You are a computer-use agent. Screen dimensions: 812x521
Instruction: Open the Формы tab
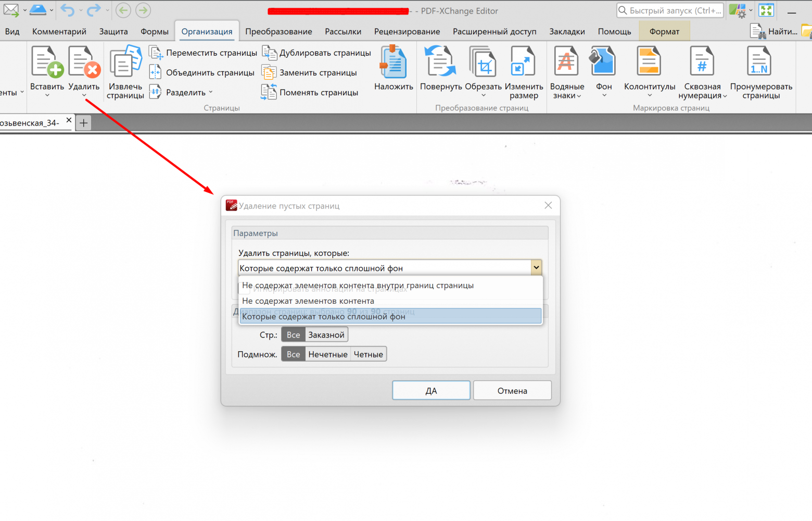tap(155, 31)
